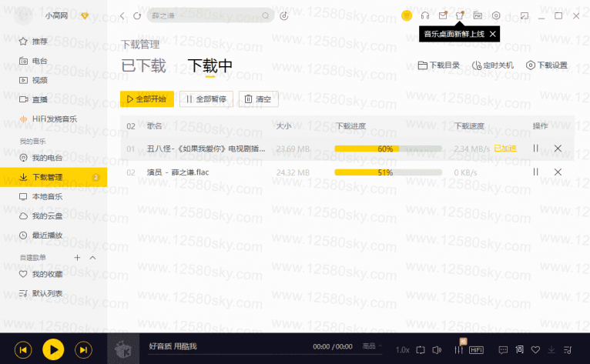Favorite the song with heart icon
590x364 pixels.
click(535, 350)
